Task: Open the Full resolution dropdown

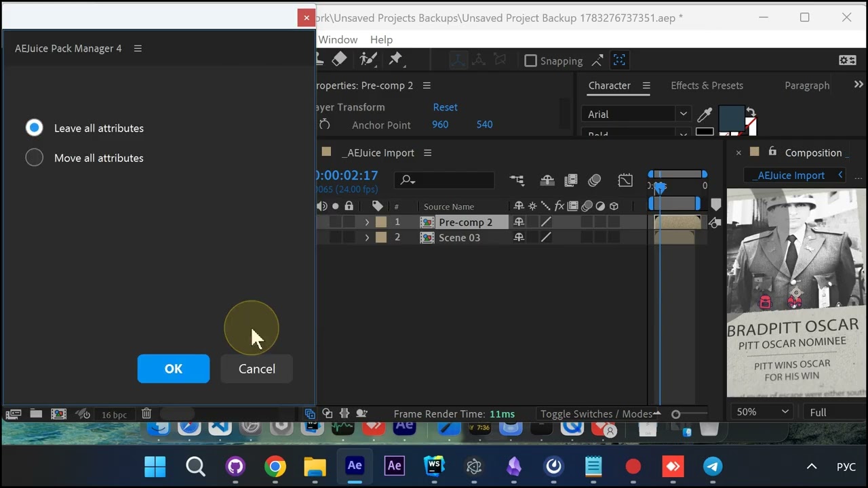Action: (833, 412)
